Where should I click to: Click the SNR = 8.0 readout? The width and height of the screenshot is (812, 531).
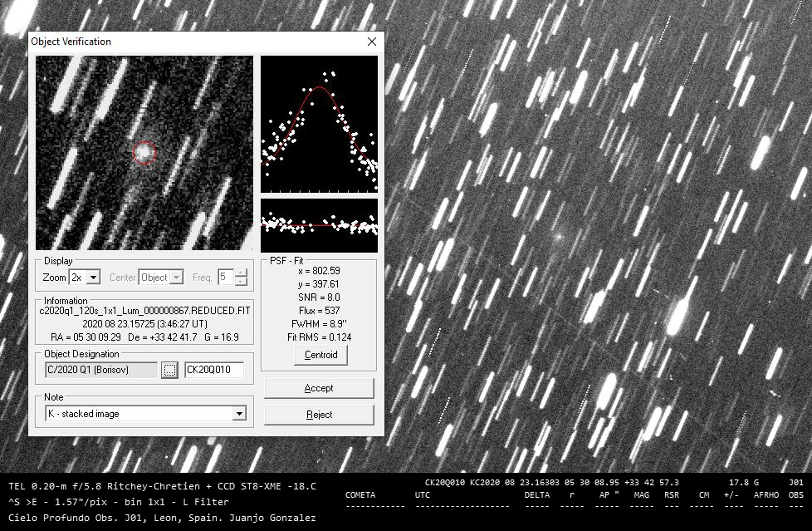coord(319,297)
